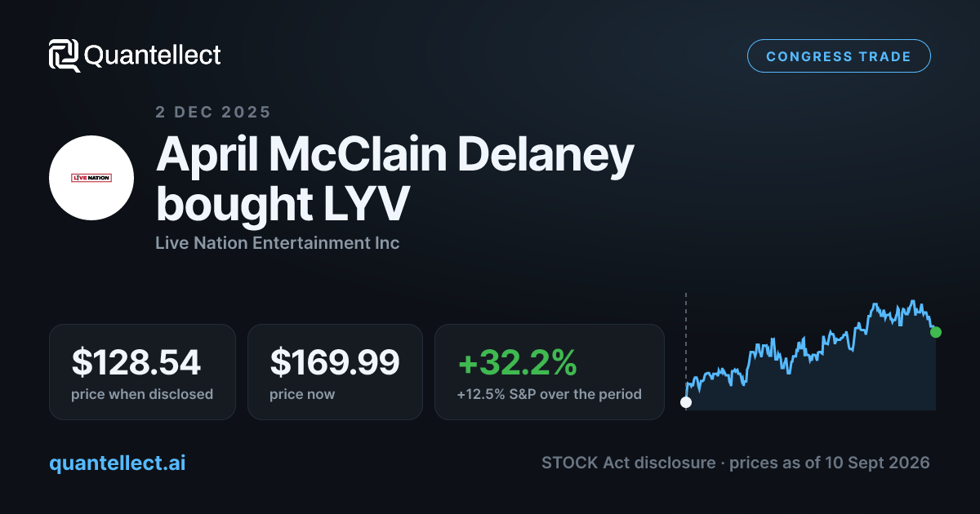Select the +32.2% return card

550,372
